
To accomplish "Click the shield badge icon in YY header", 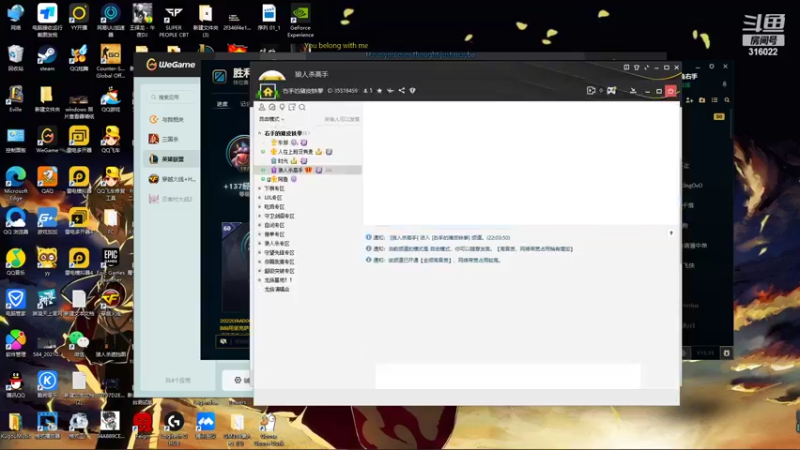I will pyautogui.click(x=412, y=91).
